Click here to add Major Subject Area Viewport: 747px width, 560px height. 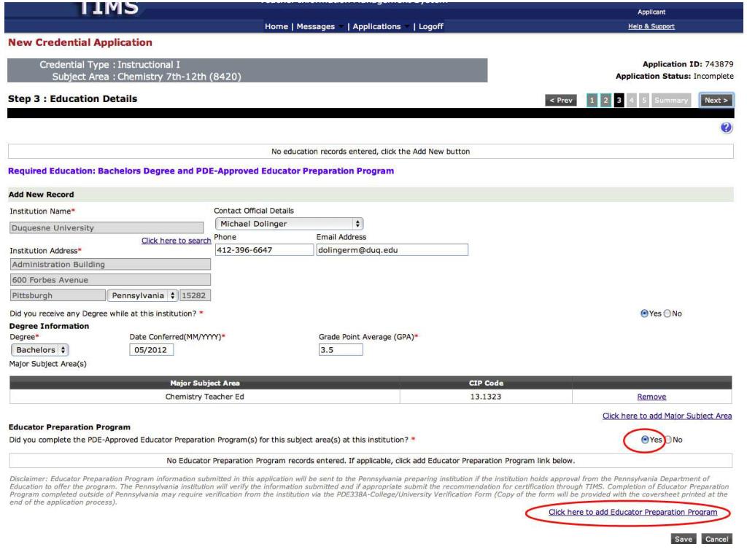(667, 416)
